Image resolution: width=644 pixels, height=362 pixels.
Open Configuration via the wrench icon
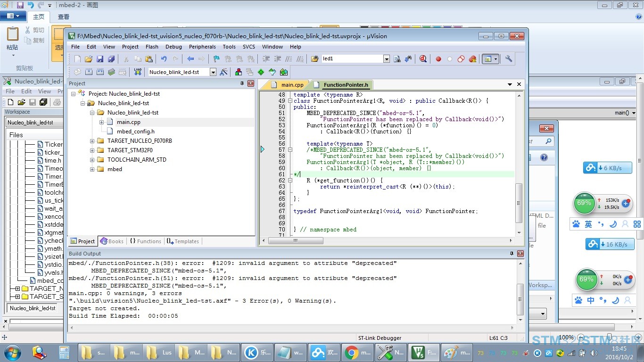509,59
